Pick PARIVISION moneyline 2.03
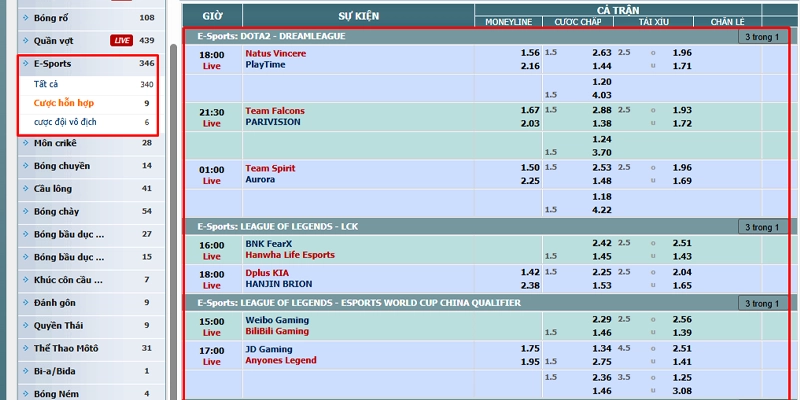The width and height of the screenshot is (800, 400). 530,123
